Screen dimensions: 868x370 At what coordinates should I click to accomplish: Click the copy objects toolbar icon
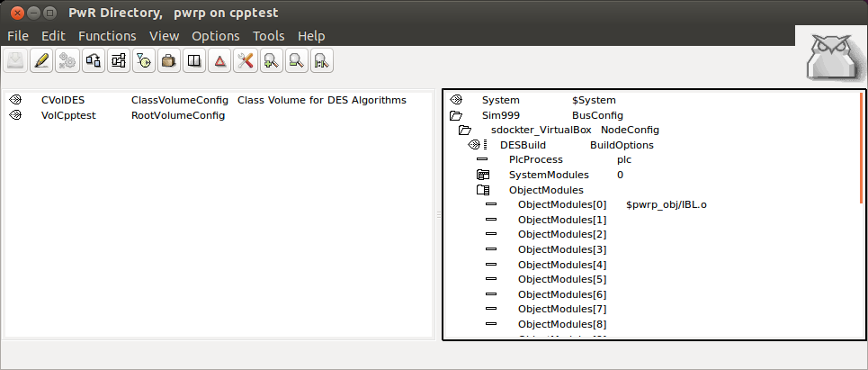click(93, 60)
